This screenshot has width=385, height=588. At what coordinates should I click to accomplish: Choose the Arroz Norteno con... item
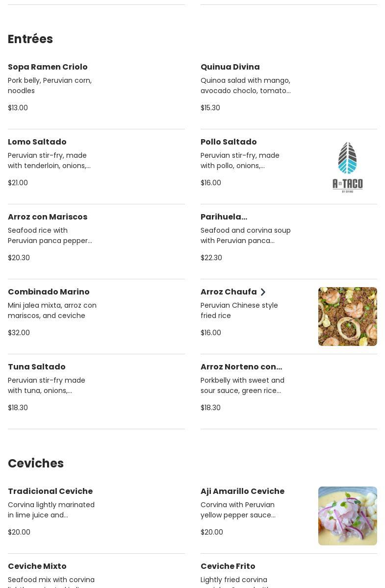pos(241,367)
